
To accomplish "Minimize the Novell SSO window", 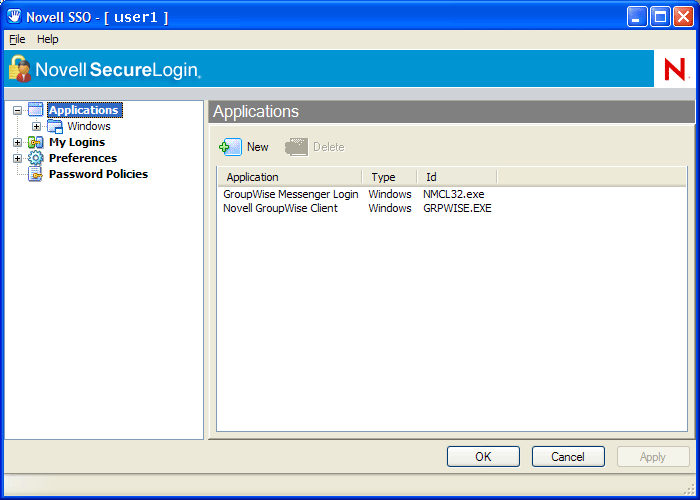I will click(637, 17).
